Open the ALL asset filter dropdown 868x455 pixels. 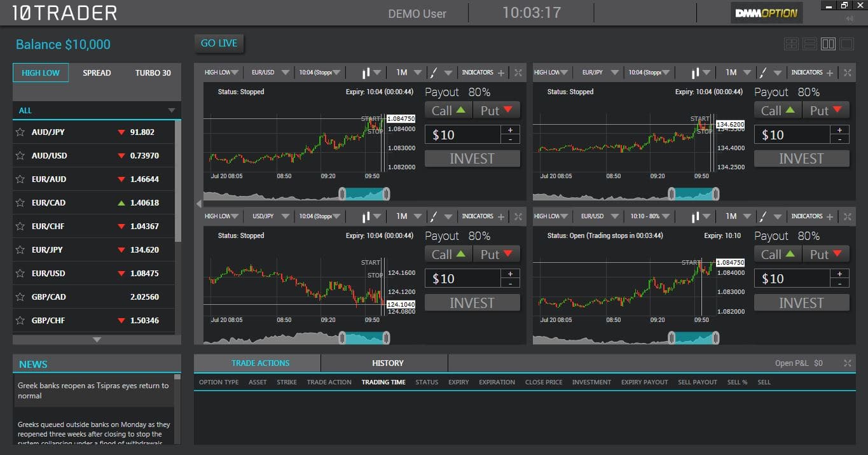coord(171,110)
